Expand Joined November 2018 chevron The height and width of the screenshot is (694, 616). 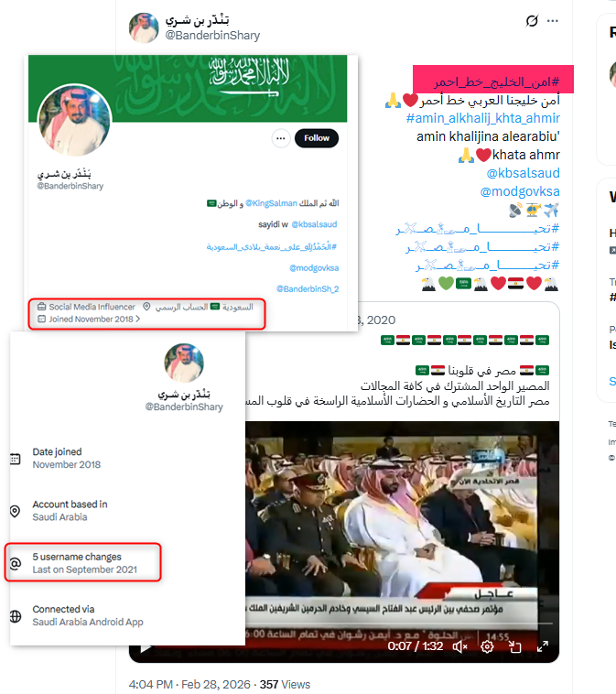[138, 319]
